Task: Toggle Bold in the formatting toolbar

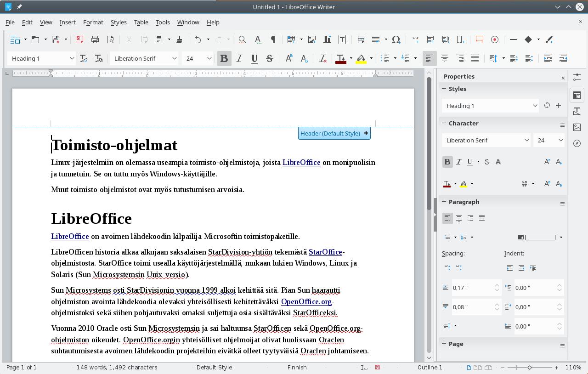Action: (224, 58)
